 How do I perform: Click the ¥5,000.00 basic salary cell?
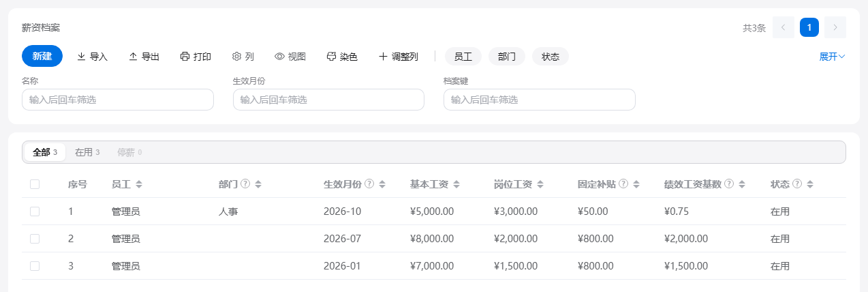click(432, 211)
